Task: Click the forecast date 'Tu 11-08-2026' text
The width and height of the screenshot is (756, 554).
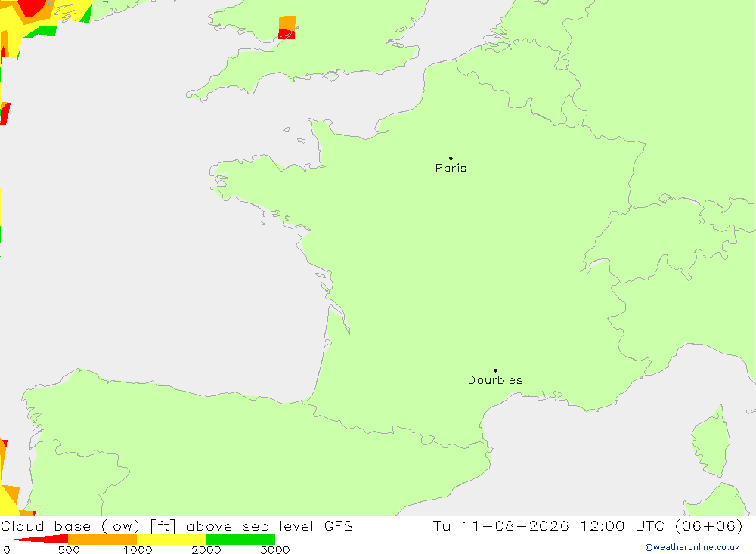Action: point(500,525)
